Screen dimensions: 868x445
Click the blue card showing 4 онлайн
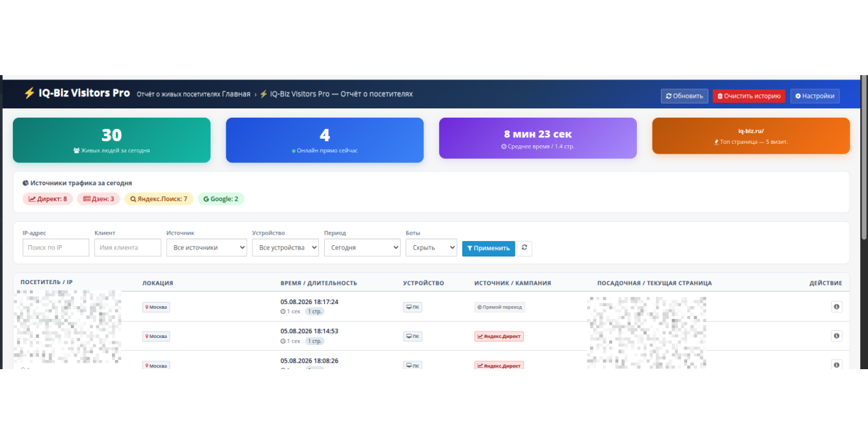point(325,140)
